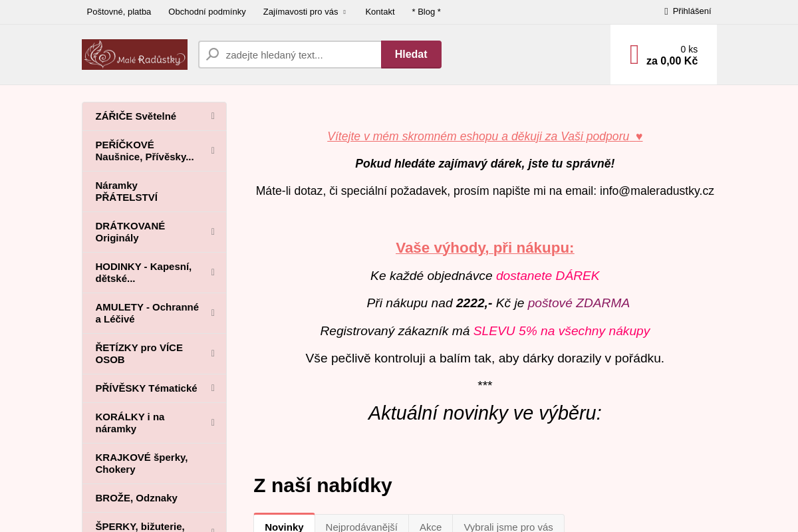Expand the HODINKY - Kapesní, dětské submenu

click(x=212, y=271)
